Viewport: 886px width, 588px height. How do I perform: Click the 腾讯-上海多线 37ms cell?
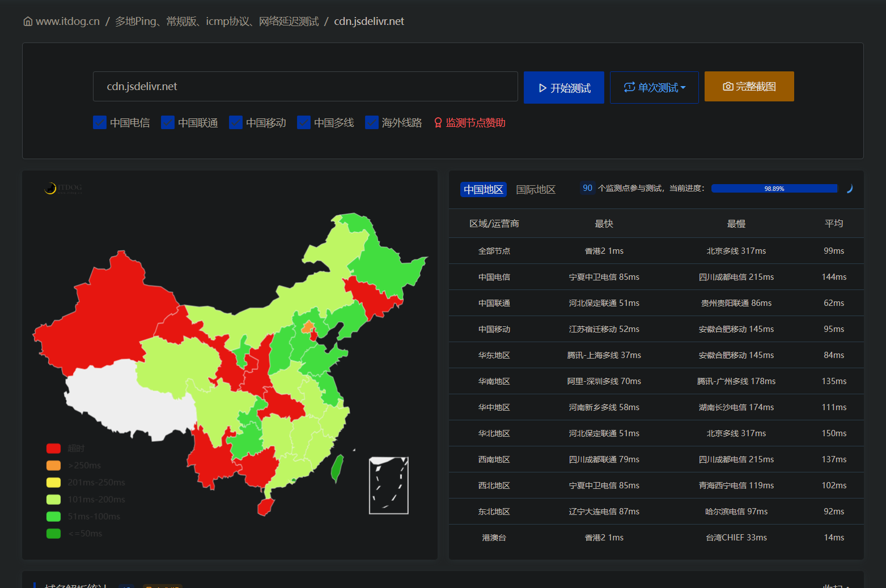pyautogui.click(x=604, y=355)
